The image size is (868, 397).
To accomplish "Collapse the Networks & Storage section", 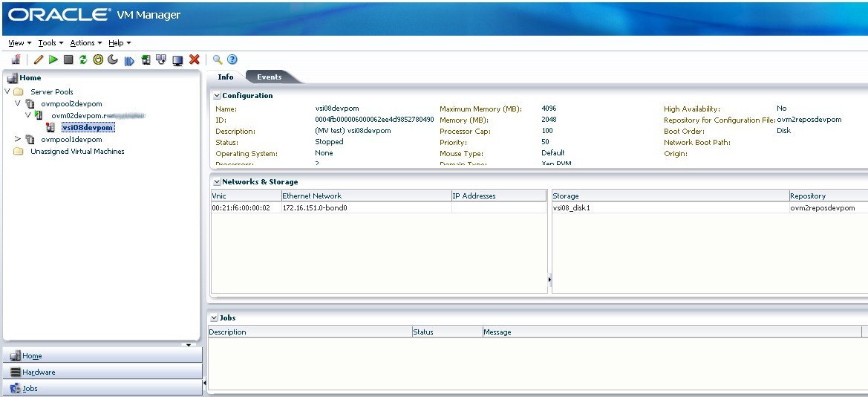I will click(x=217, y=182).
